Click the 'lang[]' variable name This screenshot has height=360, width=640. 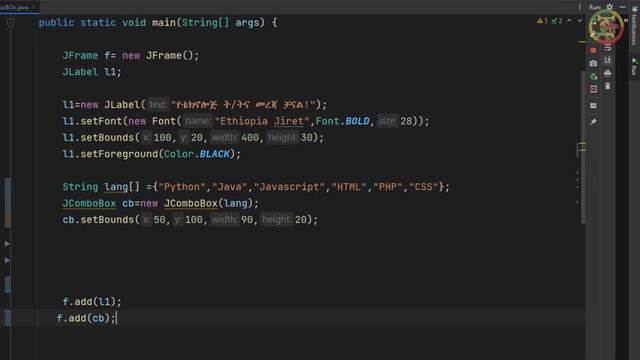pos(122,187)
